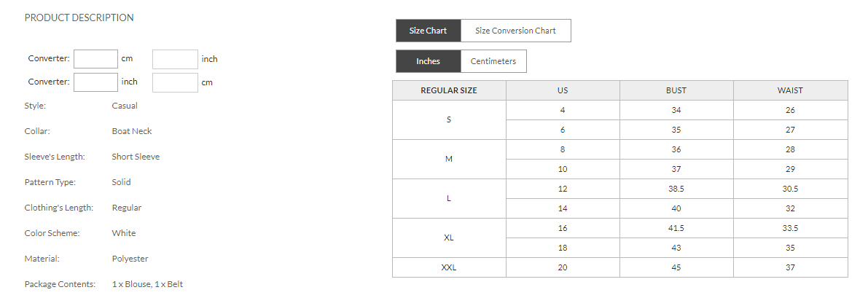Screen dimensions: 868x306
Task: Click the BUST column header
Action: [x=676, y=90]
